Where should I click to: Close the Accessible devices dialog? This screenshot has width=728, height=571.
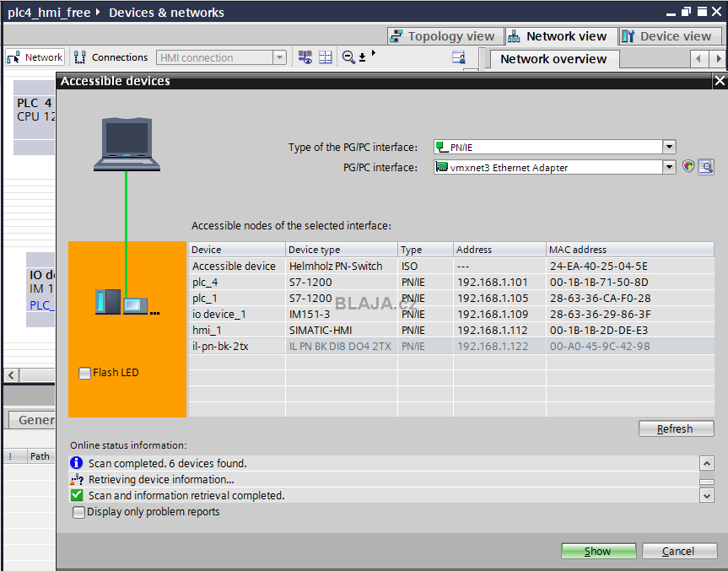(x=720, y=81)
